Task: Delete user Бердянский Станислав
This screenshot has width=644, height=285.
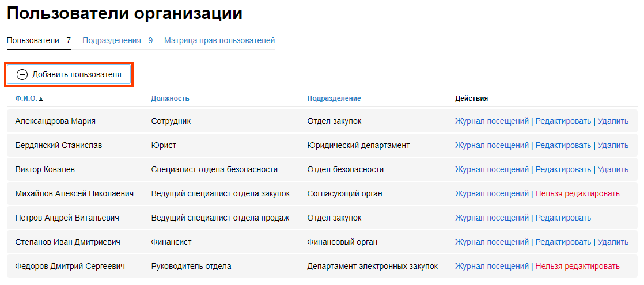Action: [x=613, y=145]
